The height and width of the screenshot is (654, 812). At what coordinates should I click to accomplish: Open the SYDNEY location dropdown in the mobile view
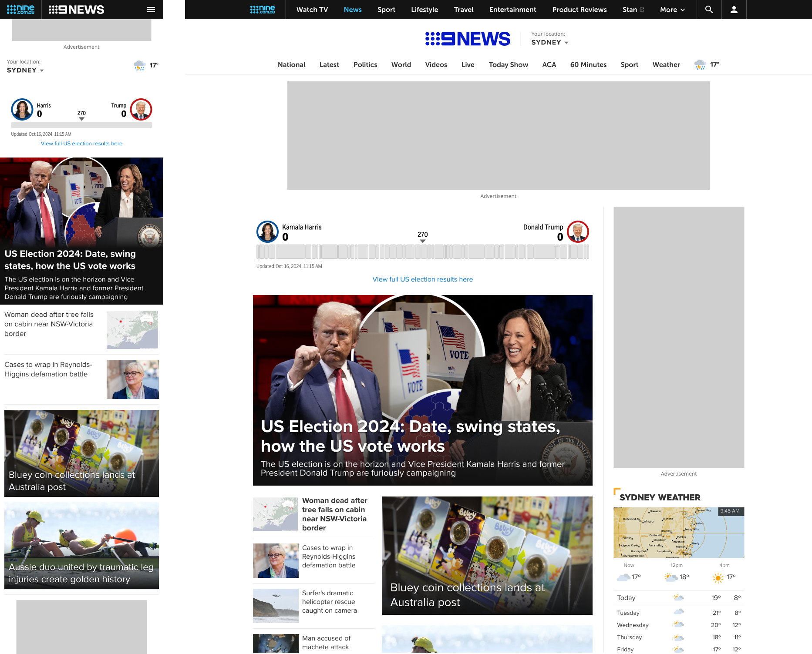coord(25,70)
